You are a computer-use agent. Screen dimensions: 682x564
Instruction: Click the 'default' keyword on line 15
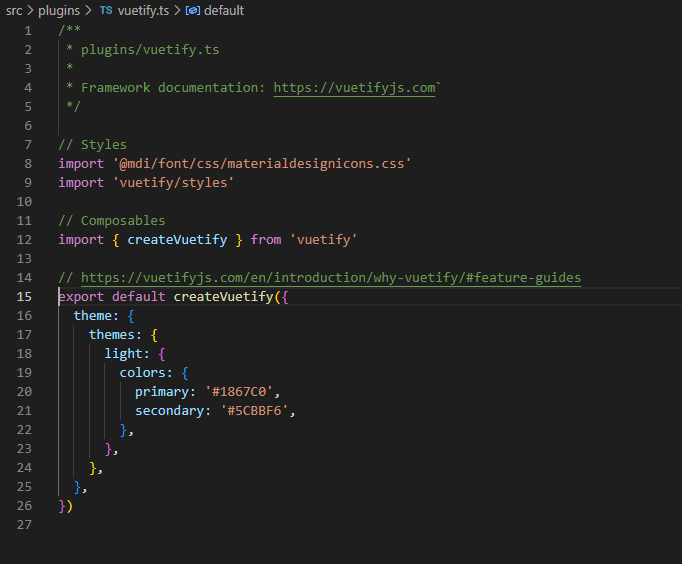[x=139, y=297]
